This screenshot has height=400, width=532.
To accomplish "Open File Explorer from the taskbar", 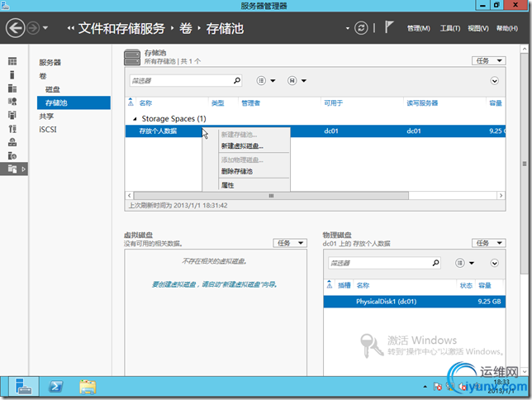I will point(88,387).
